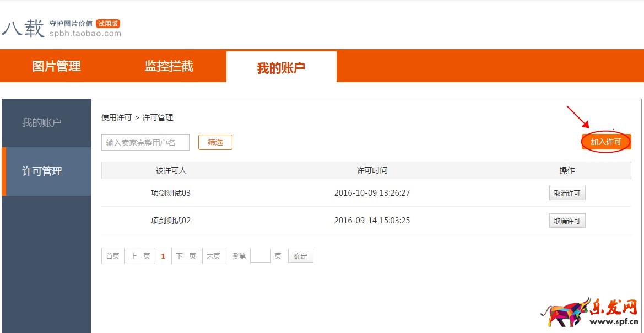Cancel permission for 项剑测试02
Screen dimensions: 644x333
[567, 221]
